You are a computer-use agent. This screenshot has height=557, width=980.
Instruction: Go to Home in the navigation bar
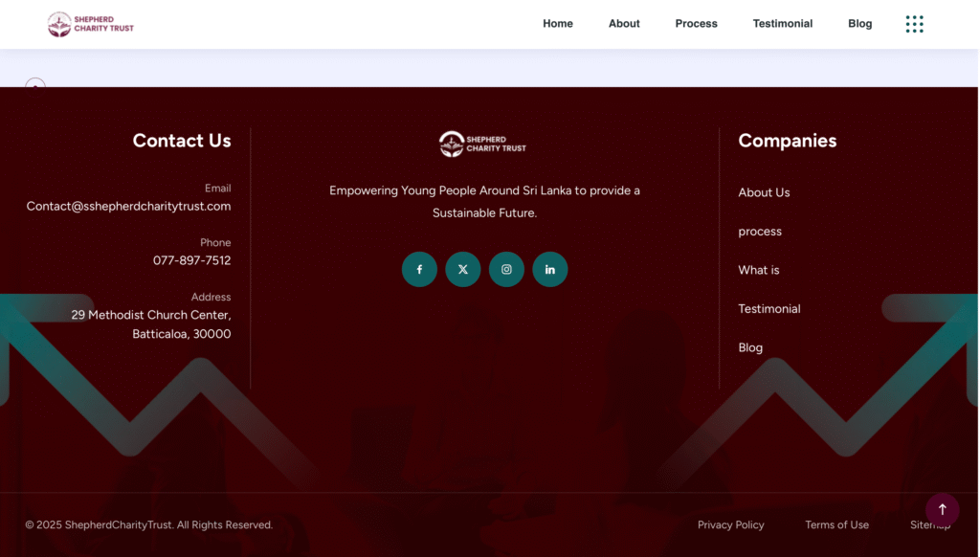click(557, 24)
